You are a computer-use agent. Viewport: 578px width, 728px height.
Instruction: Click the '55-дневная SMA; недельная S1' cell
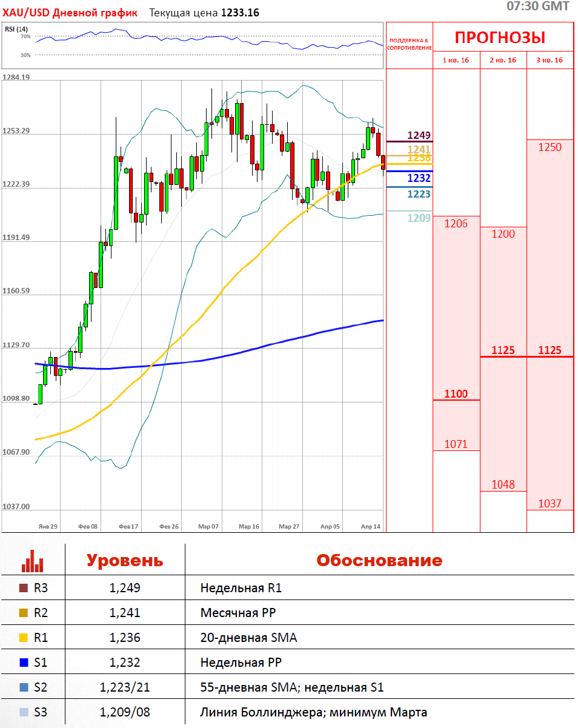coord(292,687)
